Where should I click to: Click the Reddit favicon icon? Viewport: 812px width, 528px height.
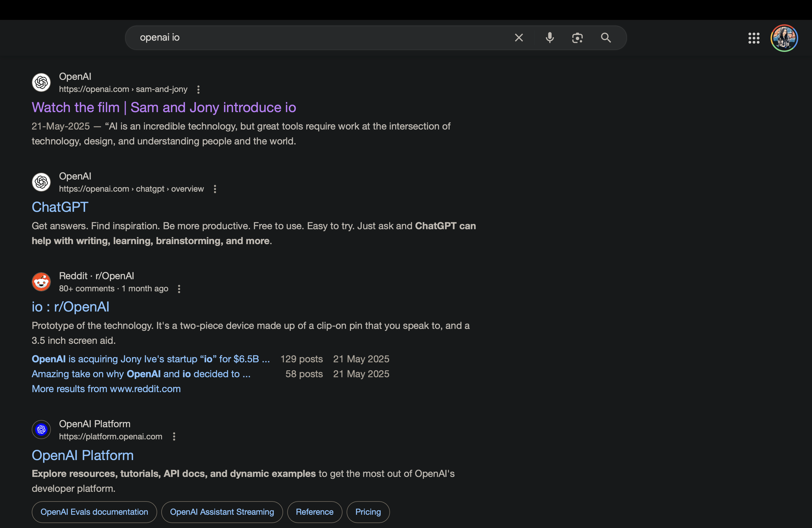click(x=41, y=281)
